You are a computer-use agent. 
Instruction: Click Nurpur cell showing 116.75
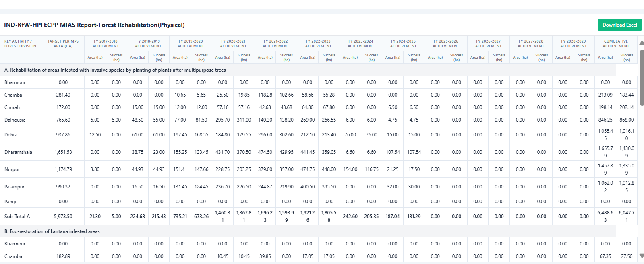(x=371, y=169)
